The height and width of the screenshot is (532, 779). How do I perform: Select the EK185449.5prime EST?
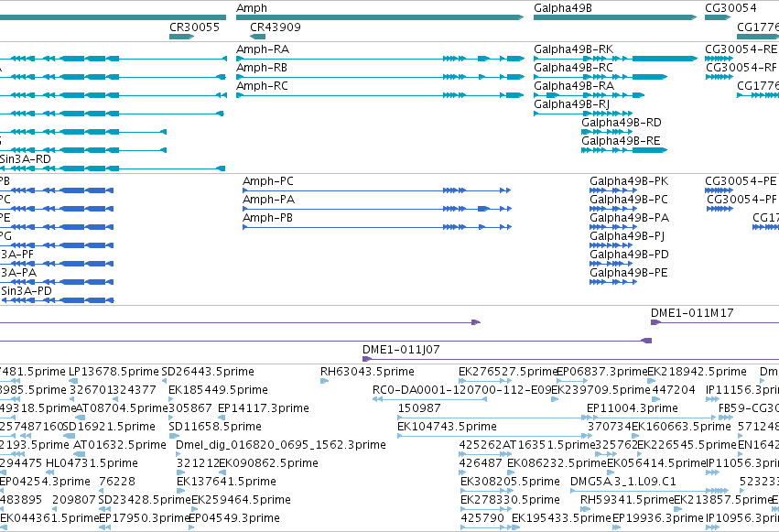172,399
